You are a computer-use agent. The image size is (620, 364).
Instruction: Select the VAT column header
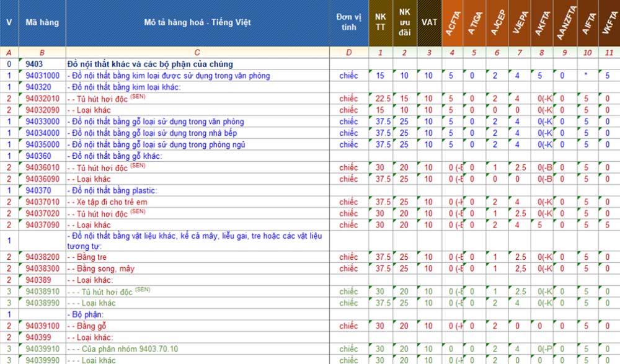coord(429,23)
